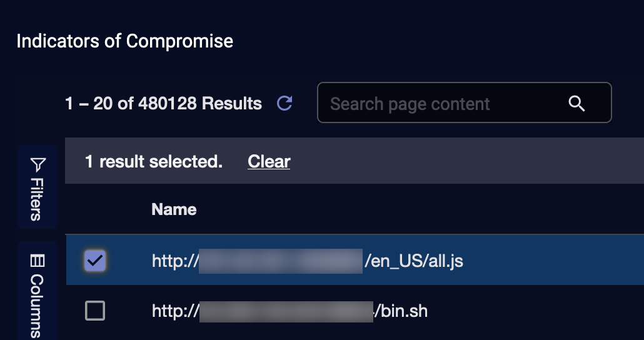Click the Filters funnel icon

(x=38, y=164)
